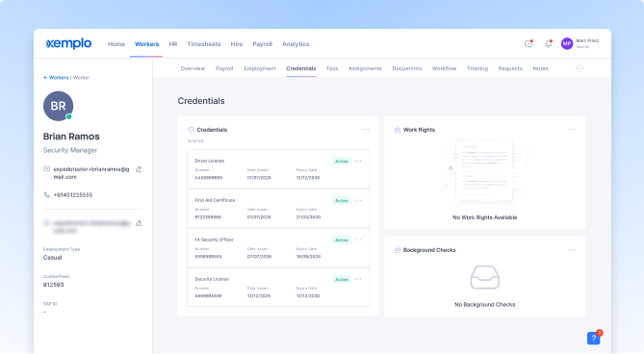
Task: Open First Aid Certificate row options menu
Action: [358, 201]
